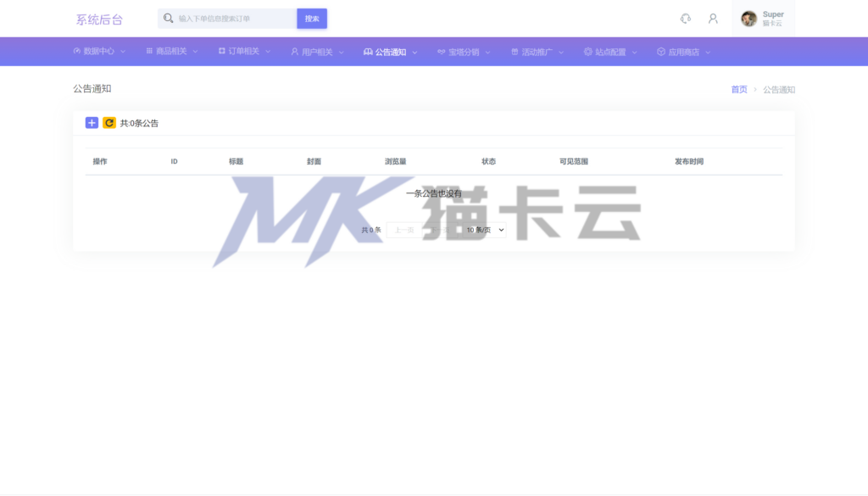The height and width of the screenshot is (496, 868).
Task: Click the 首页 breadcrumb link
Action: tap(739, 89)
